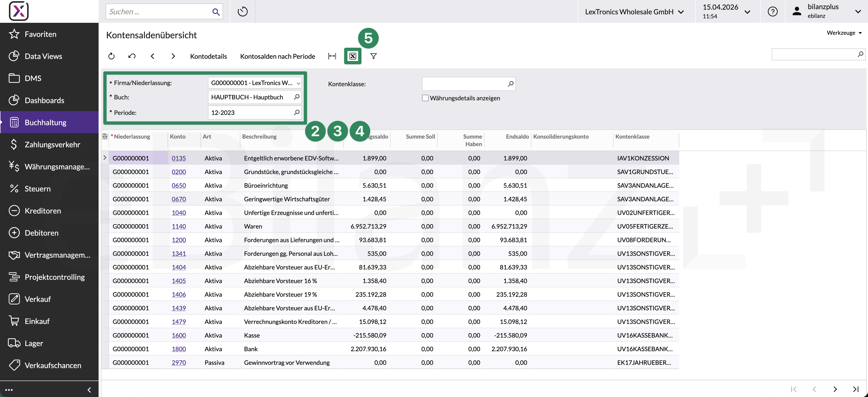Screen dimensions: 868x397
Task: Open Zahlungsverkehr dollar icon
Action: 14,144
